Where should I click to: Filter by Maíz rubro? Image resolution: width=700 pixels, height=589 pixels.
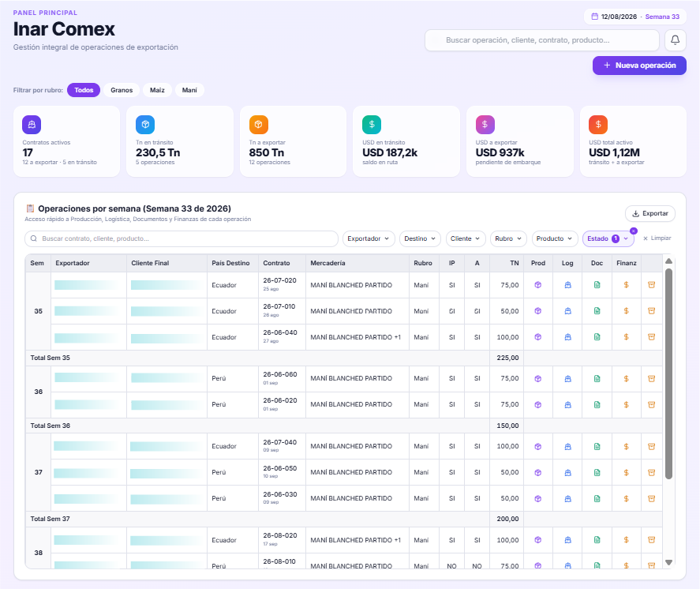pos(157,90)
